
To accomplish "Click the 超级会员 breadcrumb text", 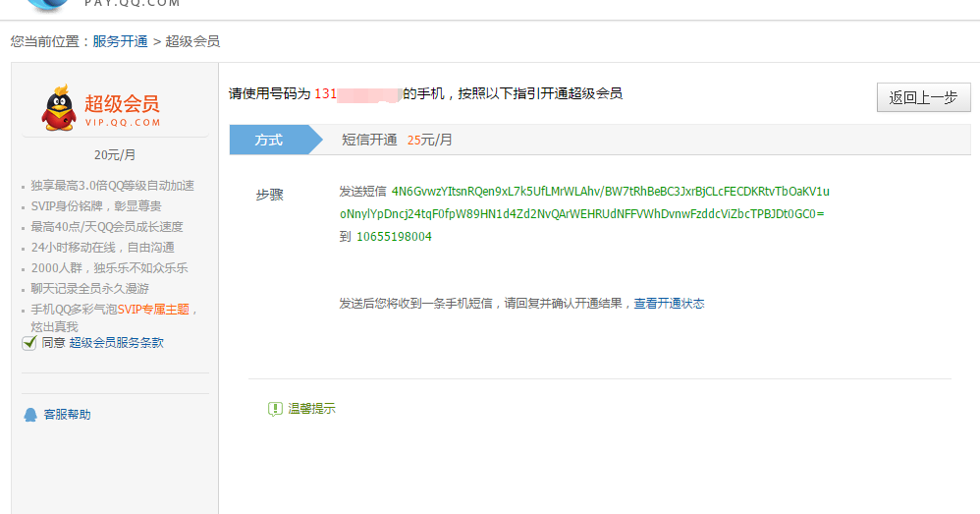I will 192,41.
